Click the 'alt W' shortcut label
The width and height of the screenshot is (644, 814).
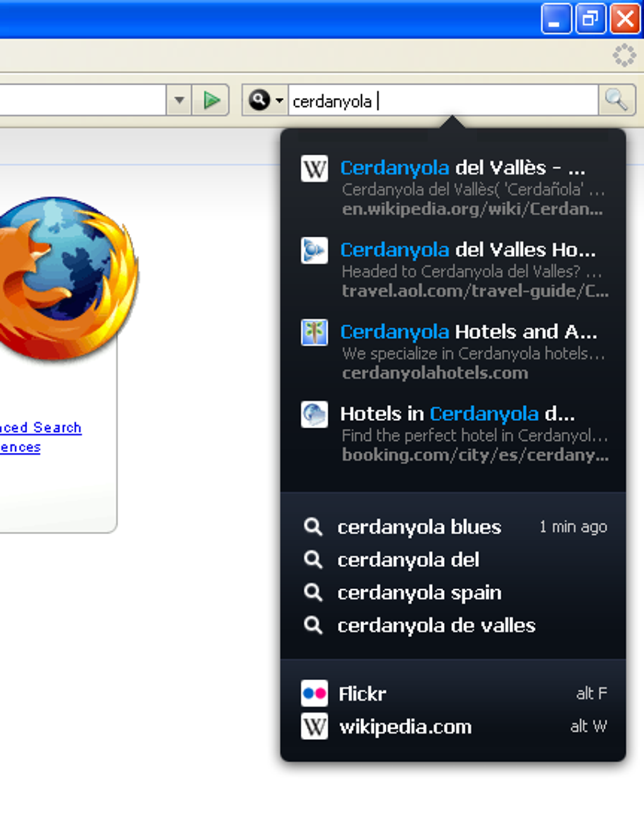(589, 726)
